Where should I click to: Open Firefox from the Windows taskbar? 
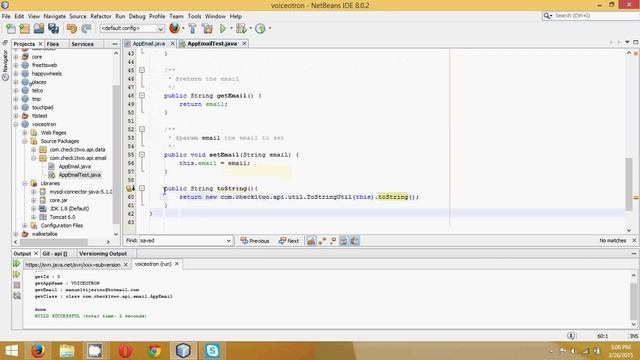click(x=38, y=351)
